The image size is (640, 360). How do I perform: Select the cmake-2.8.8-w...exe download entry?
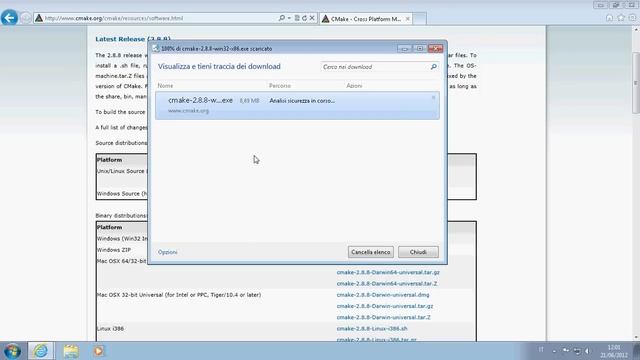coord(297,105)
